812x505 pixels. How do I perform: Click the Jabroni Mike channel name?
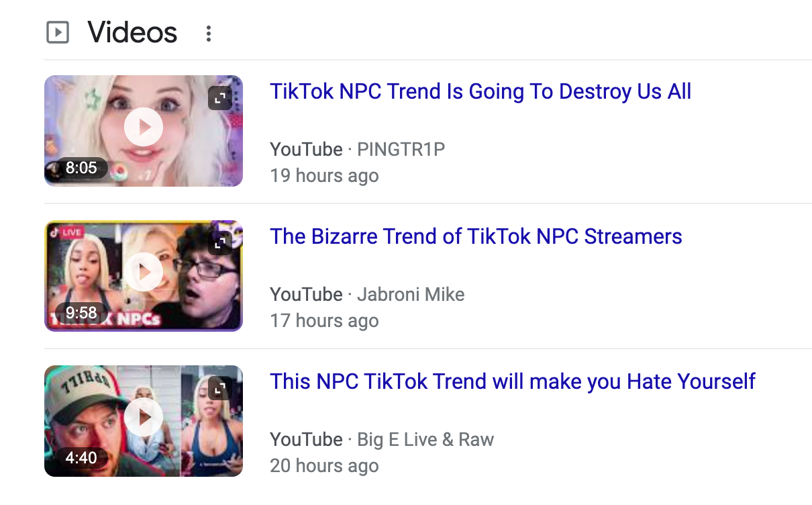[x=411, y=294]
